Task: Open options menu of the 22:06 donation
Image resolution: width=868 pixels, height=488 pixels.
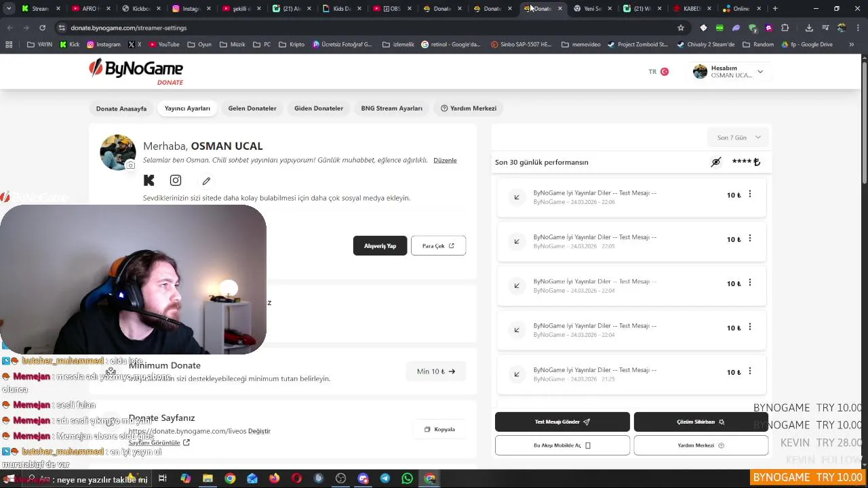Action: point(749,195)
